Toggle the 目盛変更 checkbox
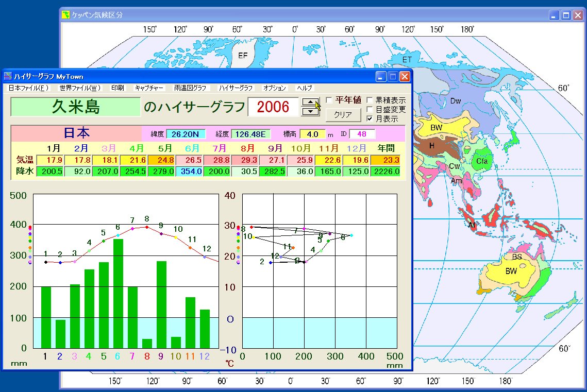 370,109
